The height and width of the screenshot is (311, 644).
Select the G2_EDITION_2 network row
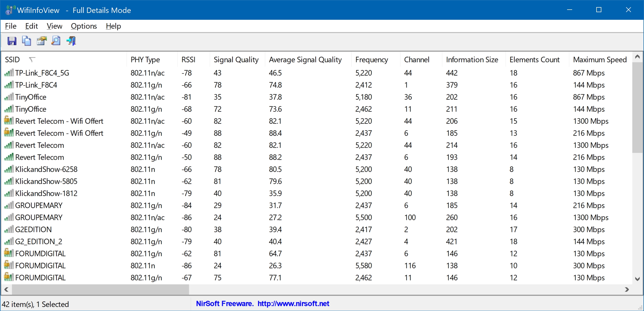[316, 241]
